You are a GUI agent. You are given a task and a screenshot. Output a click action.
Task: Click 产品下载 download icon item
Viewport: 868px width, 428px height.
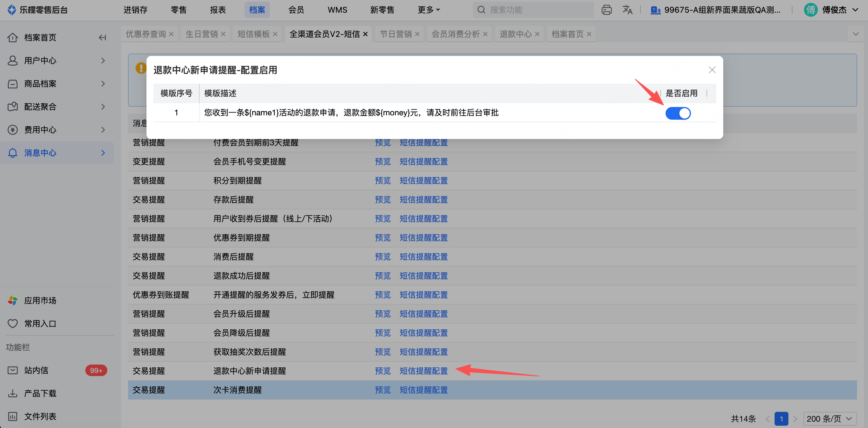click(x=40, y=393)
